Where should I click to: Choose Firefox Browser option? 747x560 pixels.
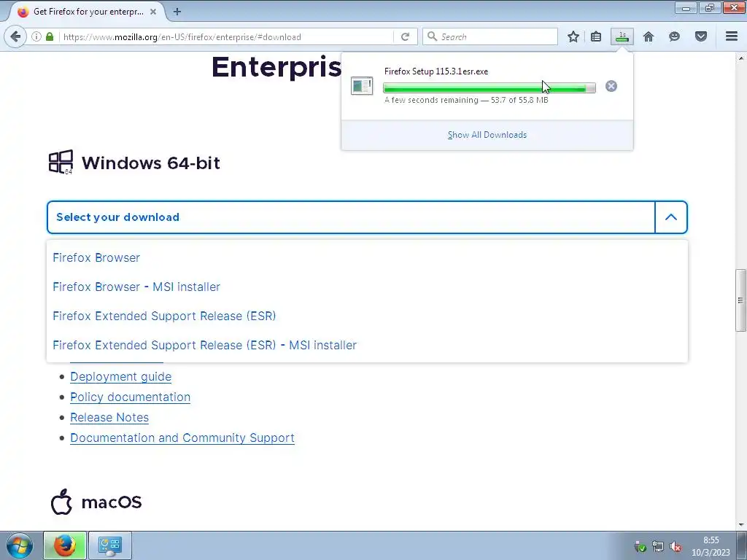tap(96, 257)
